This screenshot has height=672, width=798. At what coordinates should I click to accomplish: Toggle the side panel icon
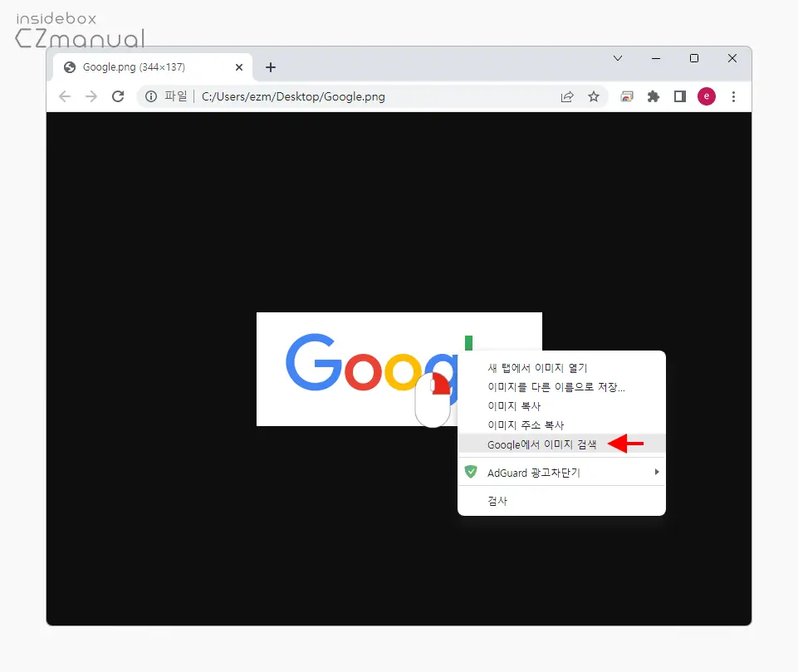point(680,96)
